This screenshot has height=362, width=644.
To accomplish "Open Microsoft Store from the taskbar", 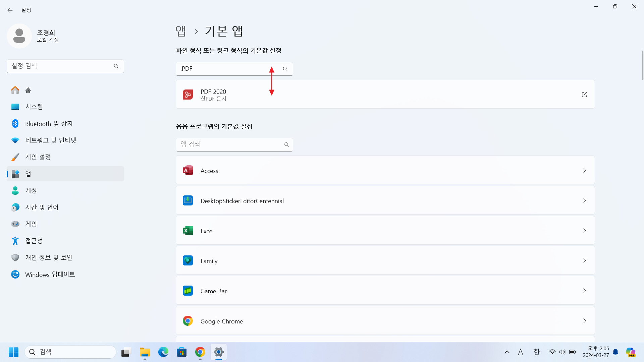I will (x=182, y=352).
